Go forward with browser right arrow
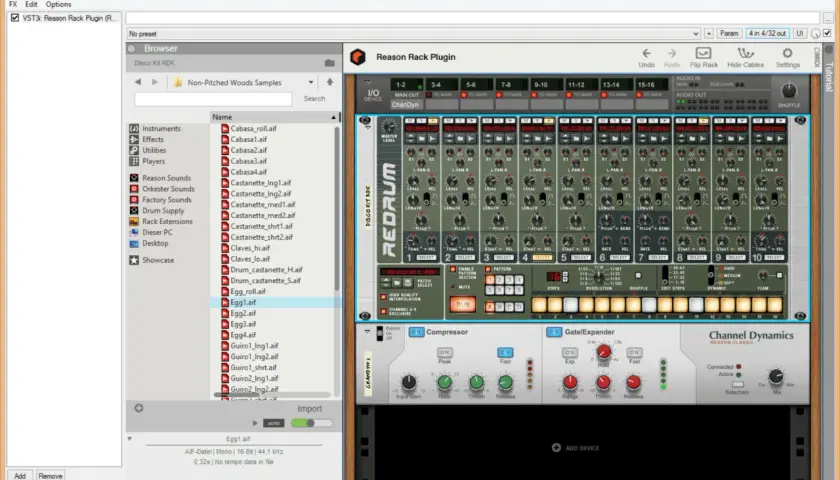 [x=155, y=82]
